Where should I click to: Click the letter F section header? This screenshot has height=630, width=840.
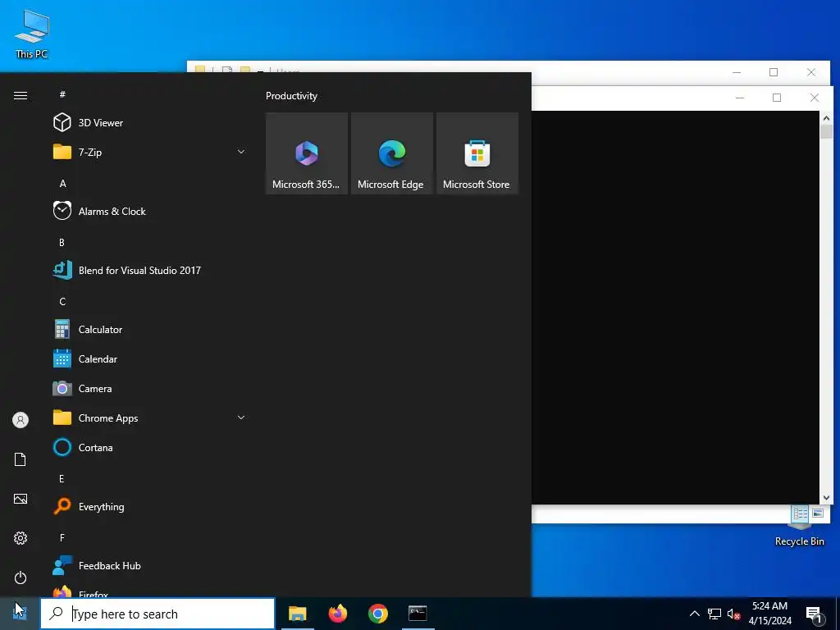pos(62,537)
